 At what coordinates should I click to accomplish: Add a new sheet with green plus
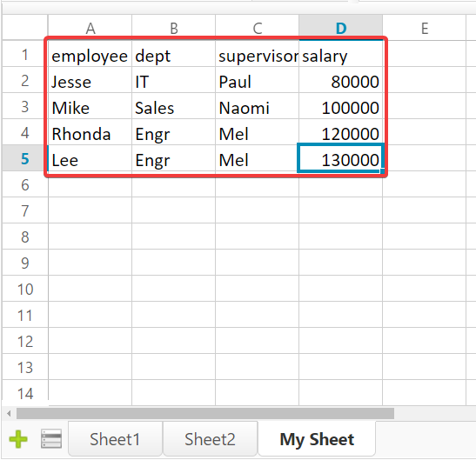coord(18,439)
